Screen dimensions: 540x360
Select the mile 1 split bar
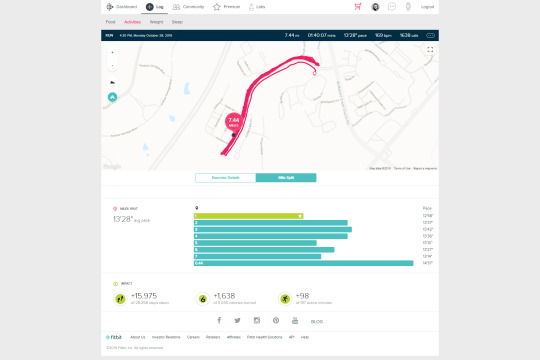coord(248,216)
